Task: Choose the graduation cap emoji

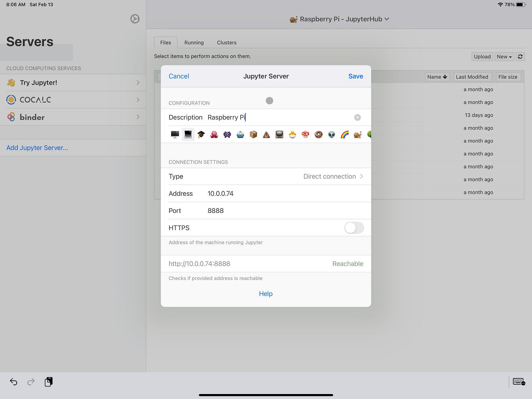Action: pyautogui.click(x=201, y=134)
